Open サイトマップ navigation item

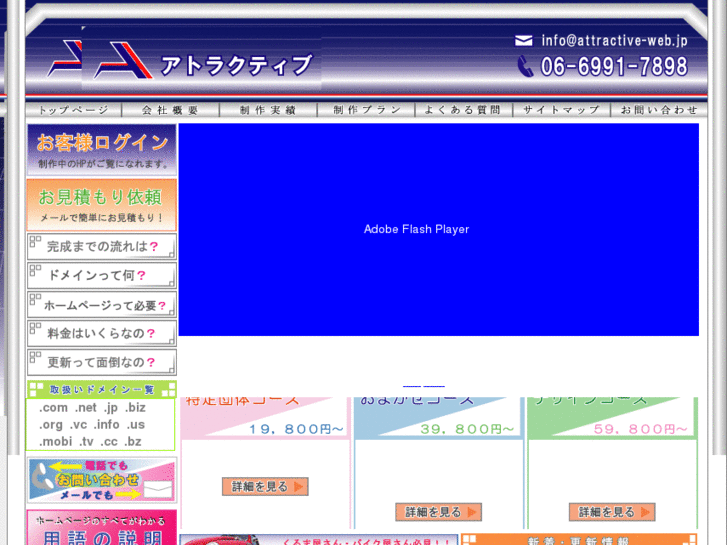(x=561, y=110)
